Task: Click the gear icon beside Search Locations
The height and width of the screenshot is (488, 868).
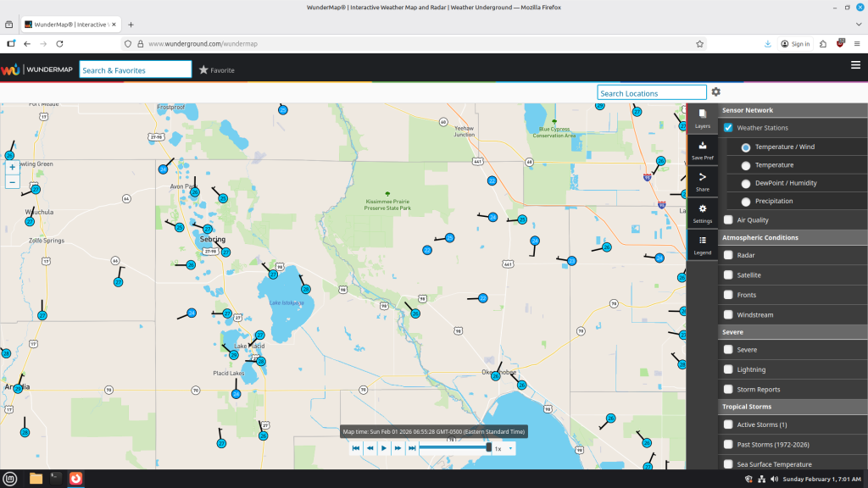Action: [x=716, y=92]
